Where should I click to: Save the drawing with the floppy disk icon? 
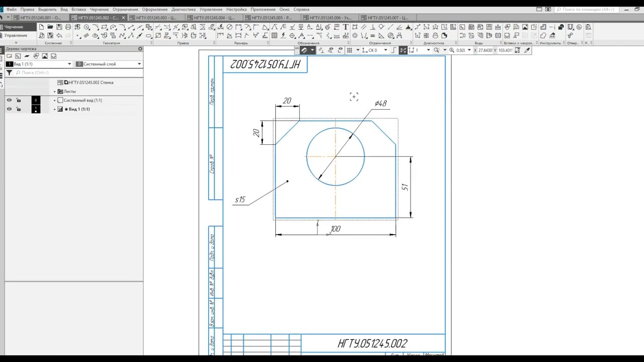tap(59, 27)
